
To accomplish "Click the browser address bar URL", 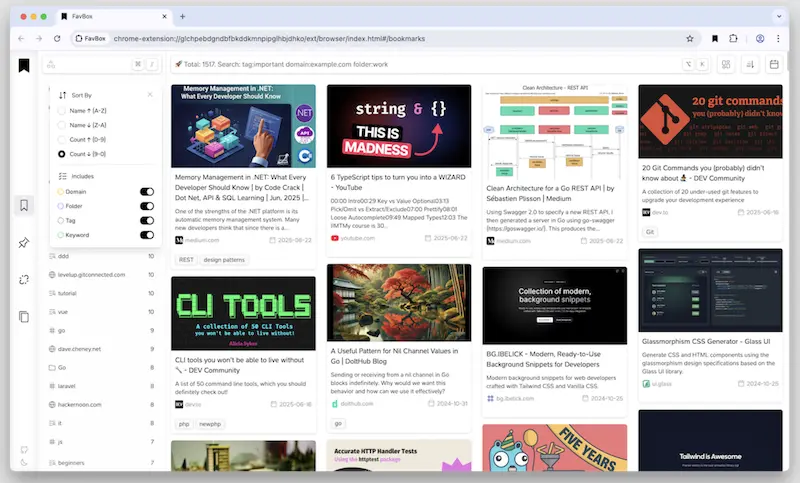I will 269,38.
